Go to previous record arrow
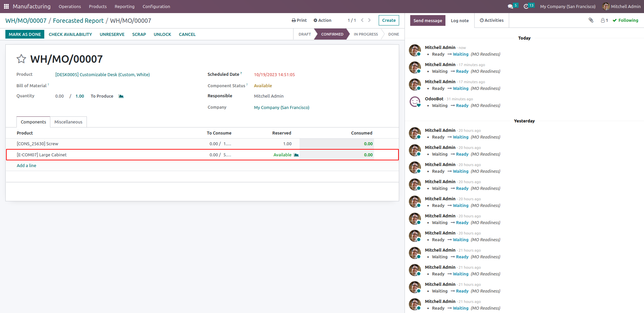 [362, 20]
